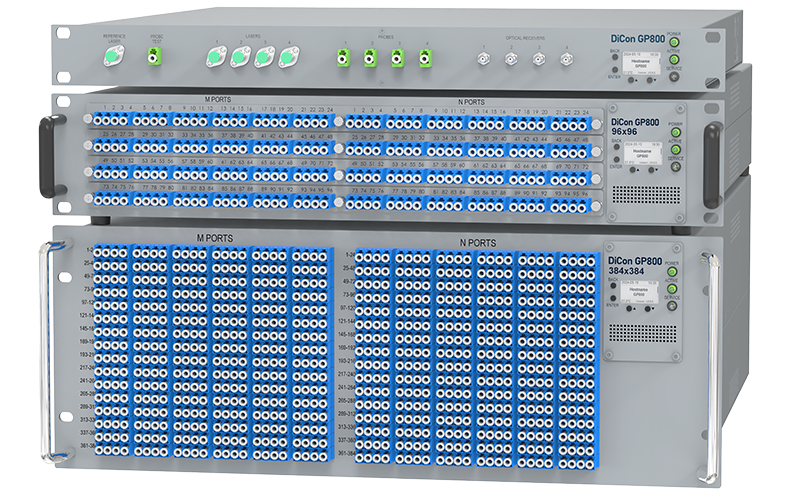Screen dimensions: 800x500
Task: Click the 'N PORTS' heading on the 384x384 unit
Action: pyautogui.click(x=478, y=243)
